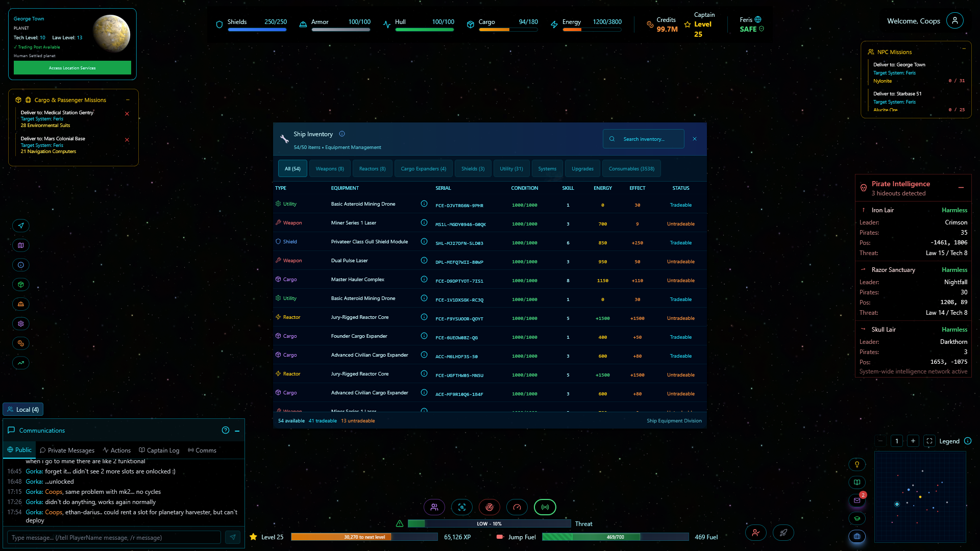The image size is (980, 551).
Task: Open the Captain Log chat tab
Action: coord(159,450)
